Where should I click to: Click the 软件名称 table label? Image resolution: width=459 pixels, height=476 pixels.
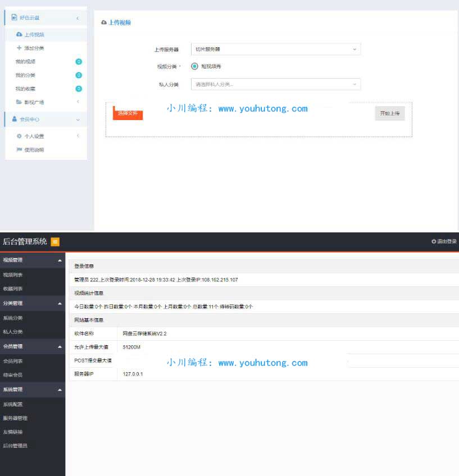(84, 333)
